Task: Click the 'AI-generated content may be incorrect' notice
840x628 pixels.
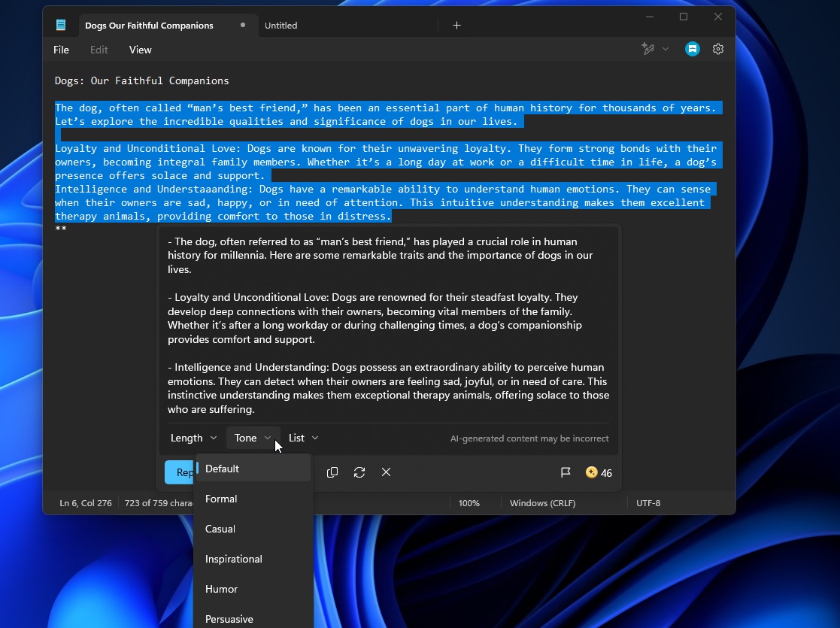Action: (529, 438)
